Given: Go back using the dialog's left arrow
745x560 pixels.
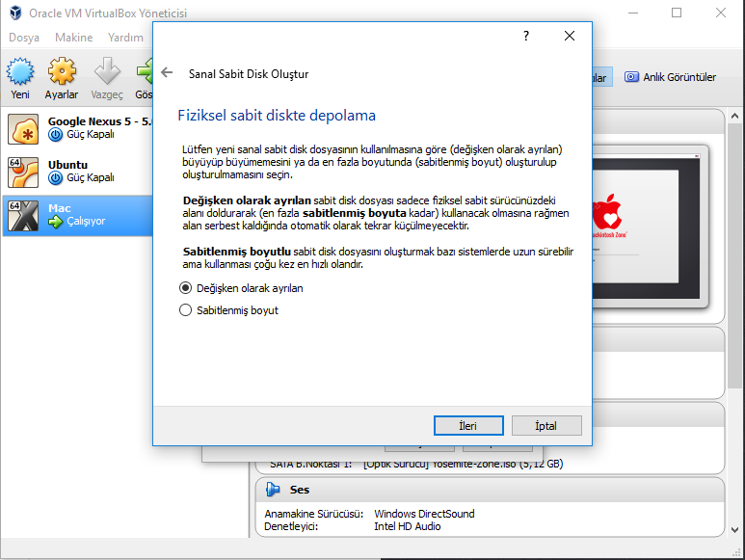Looking at the screenshot, I should (167, 72).
